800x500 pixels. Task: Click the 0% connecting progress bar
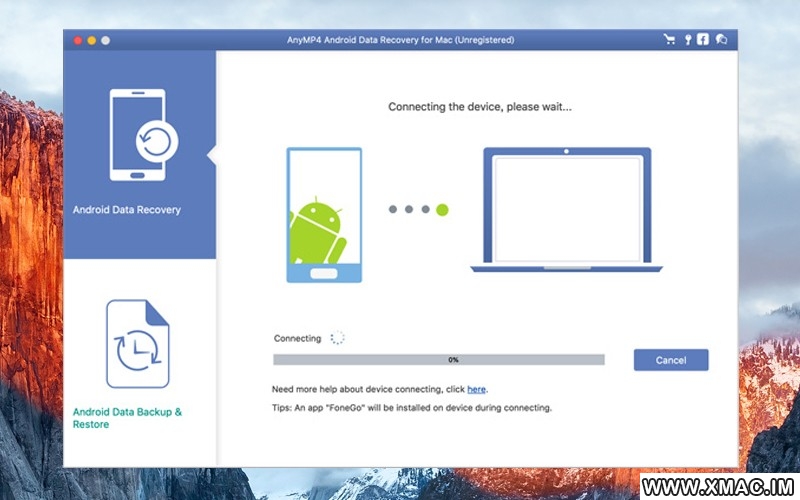(x=439, y=360)
